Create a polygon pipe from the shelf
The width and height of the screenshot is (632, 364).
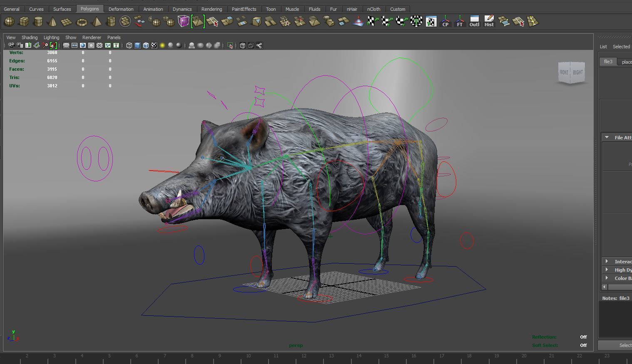(x=111, y=21)
